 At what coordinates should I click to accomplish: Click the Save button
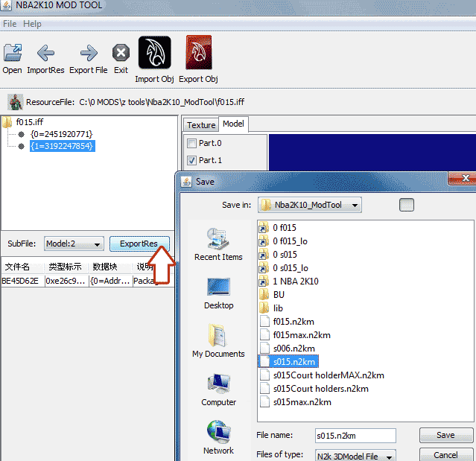pos(446,435)
